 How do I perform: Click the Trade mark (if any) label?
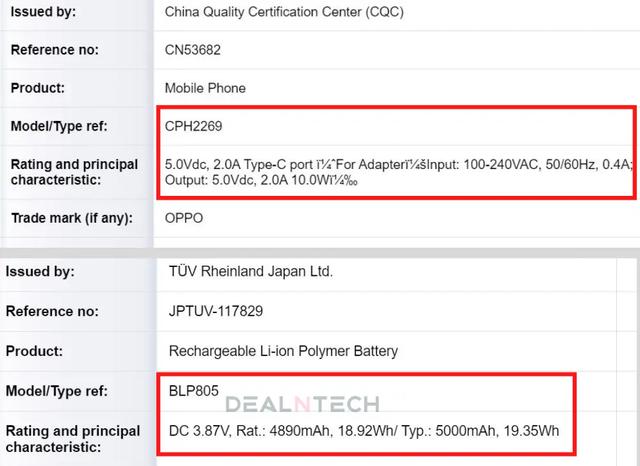[72, 218]
